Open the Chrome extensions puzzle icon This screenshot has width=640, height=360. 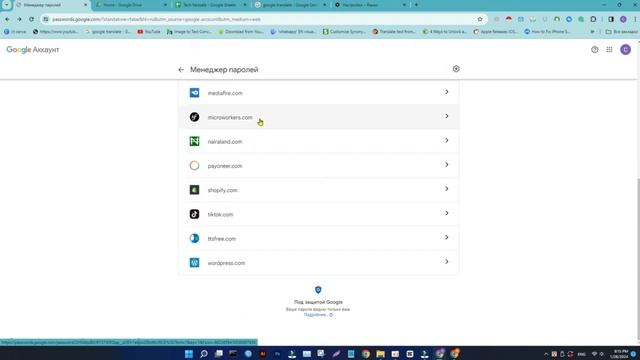(x=593, y=19)
